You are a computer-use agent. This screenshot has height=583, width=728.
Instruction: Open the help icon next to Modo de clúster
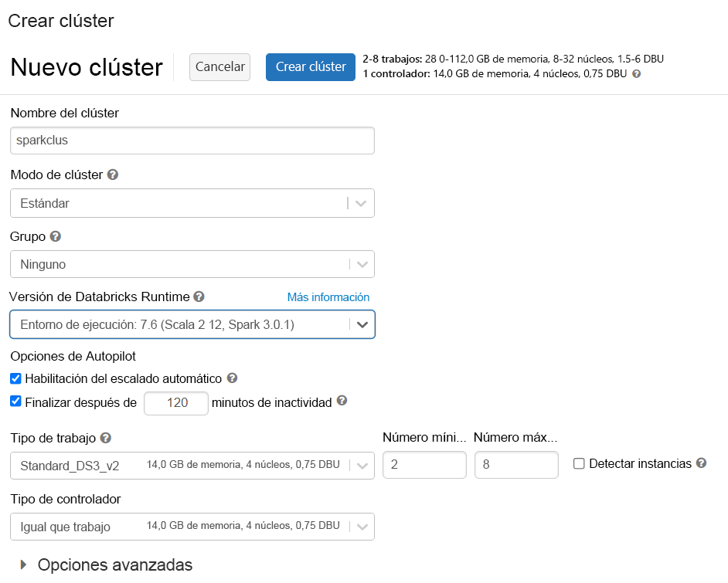click(113, 175)
